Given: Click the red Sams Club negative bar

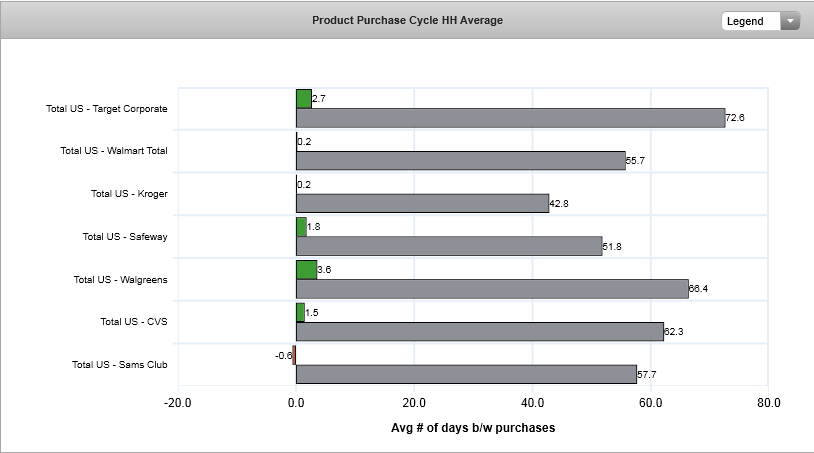Looking at the screenshot, I should pos(294,355).
